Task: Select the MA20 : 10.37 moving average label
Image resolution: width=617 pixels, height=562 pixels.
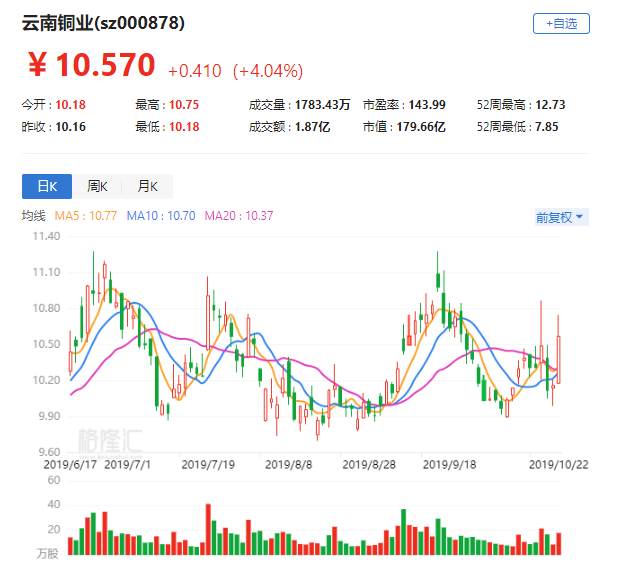Action: tap(239, 216)
